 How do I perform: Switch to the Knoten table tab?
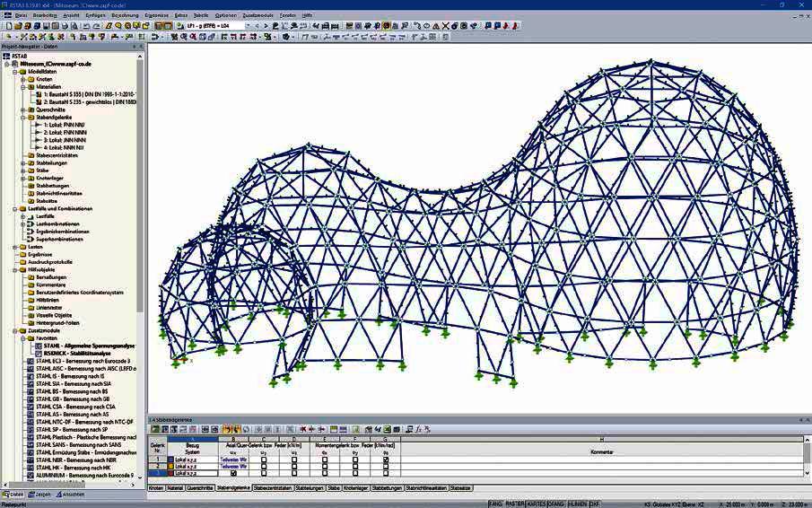(156, 487)
